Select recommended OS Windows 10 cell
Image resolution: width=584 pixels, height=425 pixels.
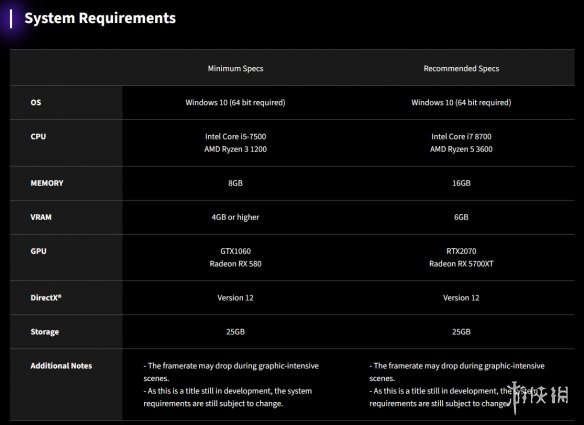(461, 102)
